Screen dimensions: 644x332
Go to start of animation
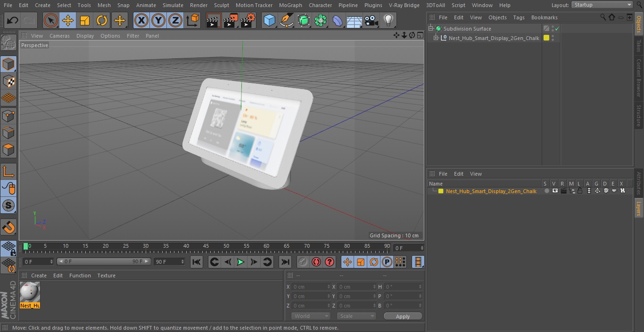tap(197, 262)
